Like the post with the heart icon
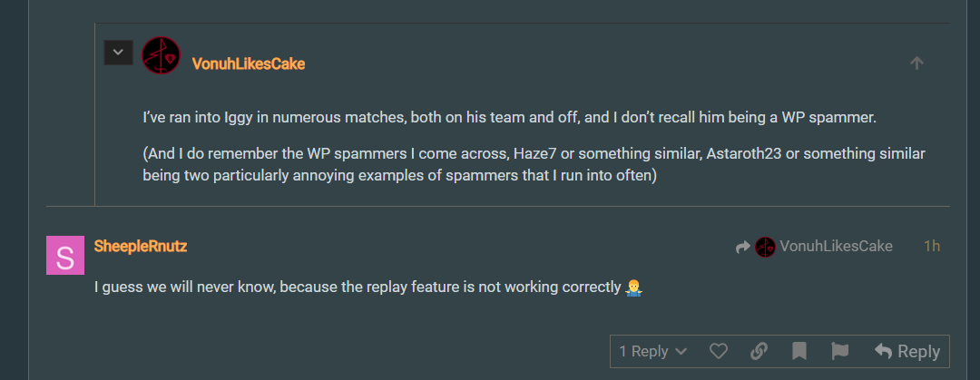The width and height of the screenshot is (980, 380). pos(719,351)
